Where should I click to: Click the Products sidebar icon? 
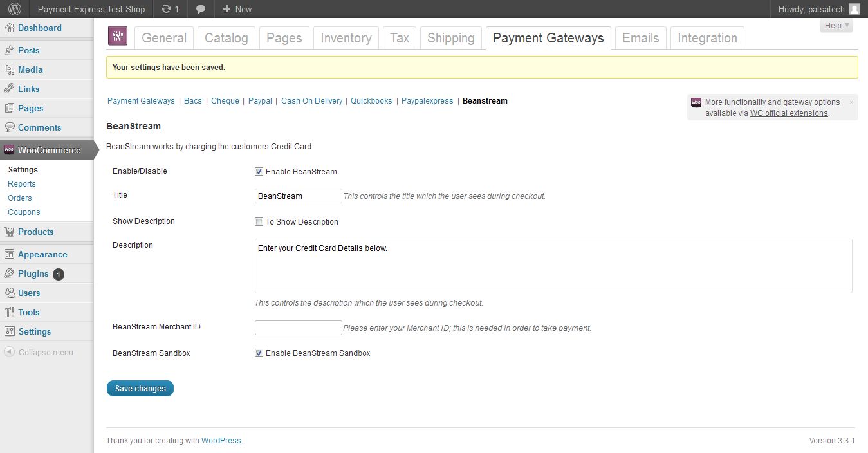(x=9, y=232)
